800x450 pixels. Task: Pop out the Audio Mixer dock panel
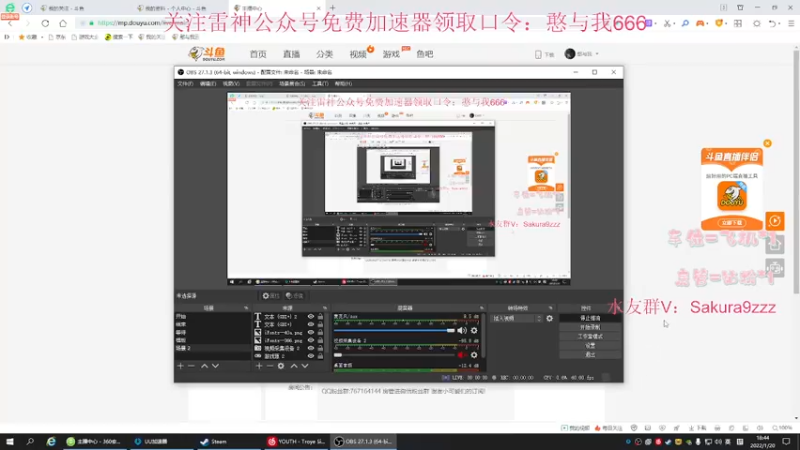click(481, 308)
